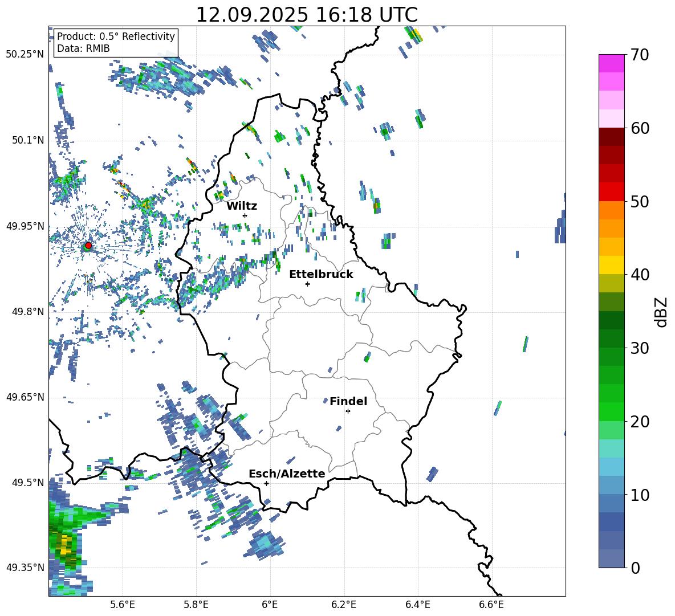675x616 pixels.
Task: Click the yellow 40 dBZ swatch
Action: click(x=611, y=265)
